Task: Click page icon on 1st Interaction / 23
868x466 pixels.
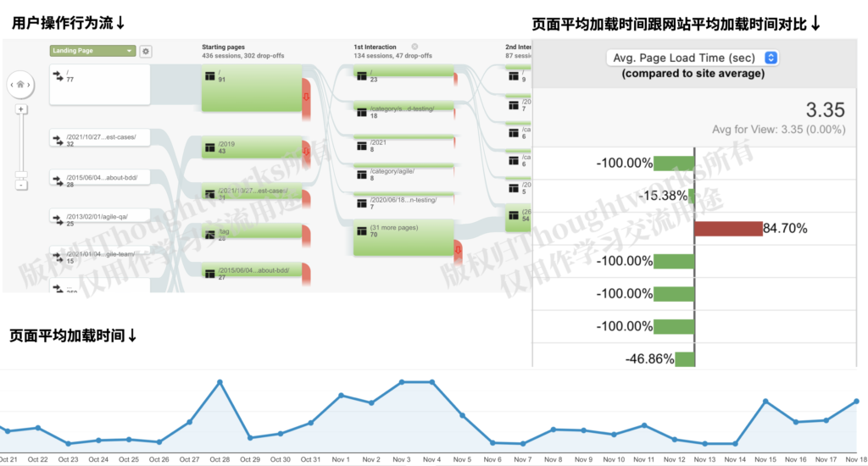Action: pyautogui.click(x=361, y=75)
